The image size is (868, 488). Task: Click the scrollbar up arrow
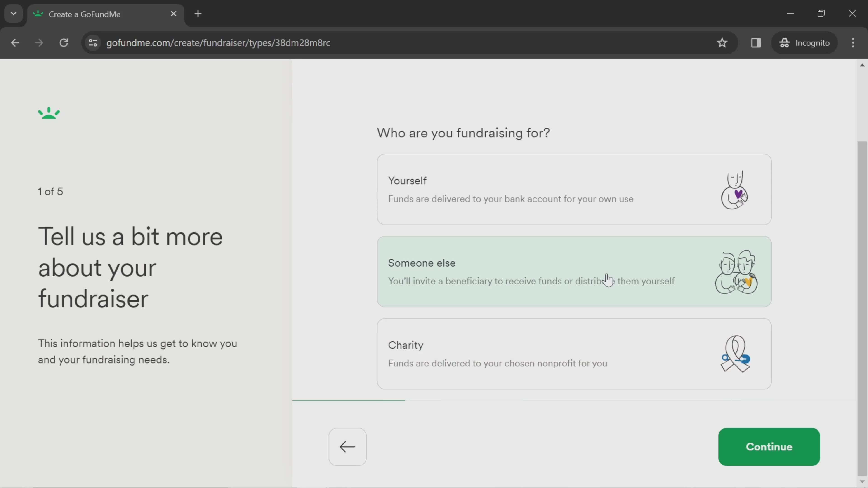(x=862, y=65)
